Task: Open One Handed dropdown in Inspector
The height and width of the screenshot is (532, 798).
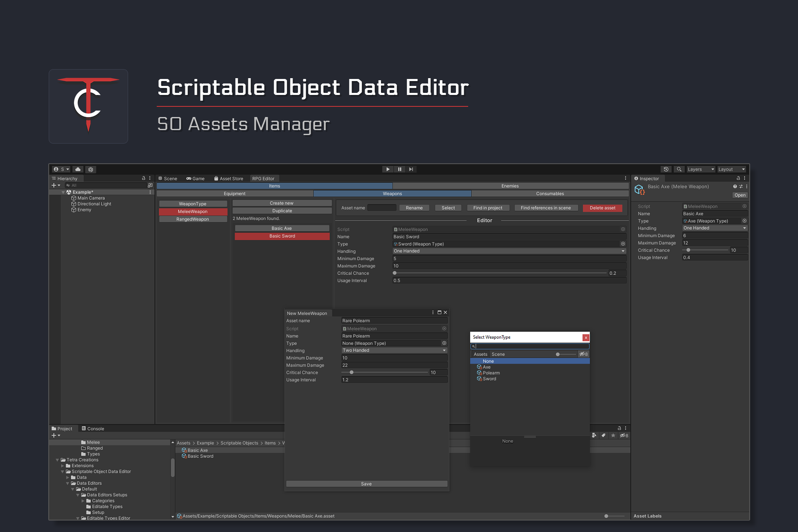Action: point(715,228)
